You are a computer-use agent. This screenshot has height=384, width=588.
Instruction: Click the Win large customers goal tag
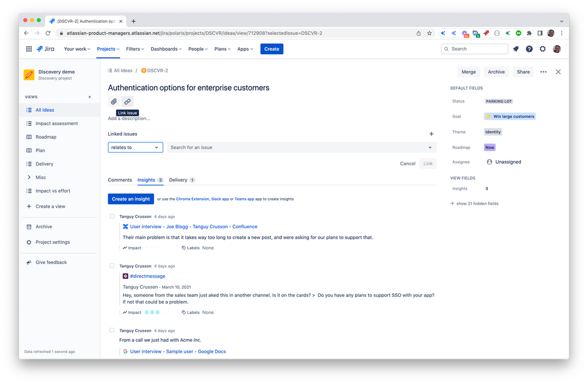510,116
